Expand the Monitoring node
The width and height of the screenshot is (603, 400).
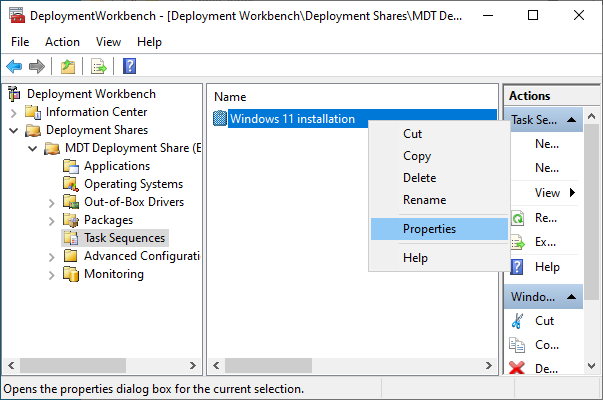52,275
